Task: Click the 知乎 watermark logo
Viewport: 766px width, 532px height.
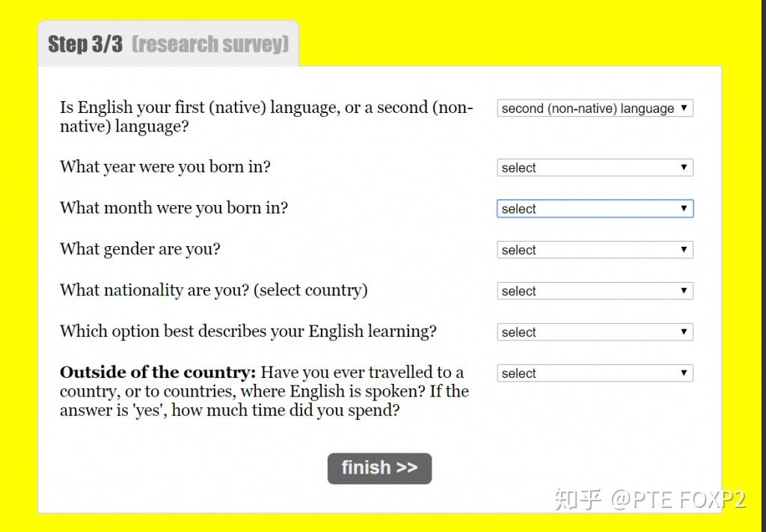Action: click(578, 499)
